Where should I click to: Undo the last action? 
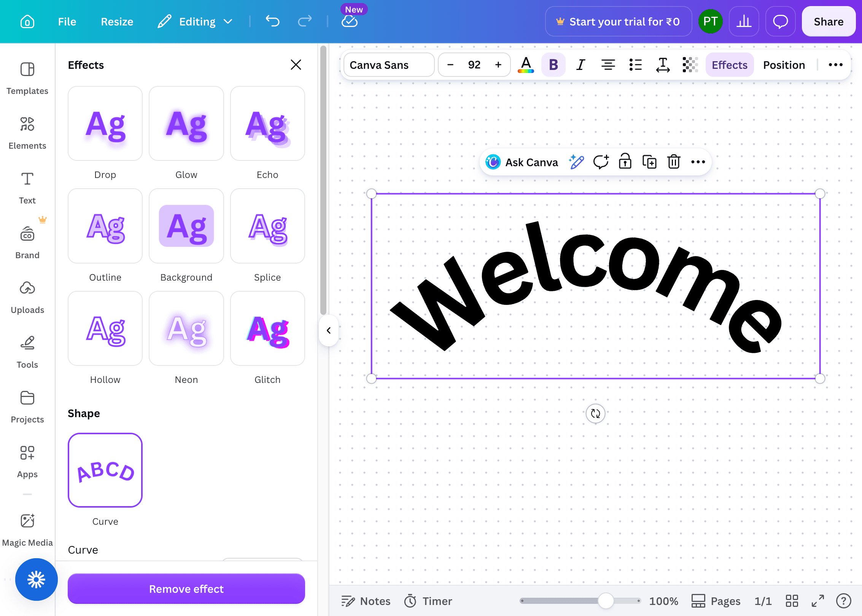[272, 22]
